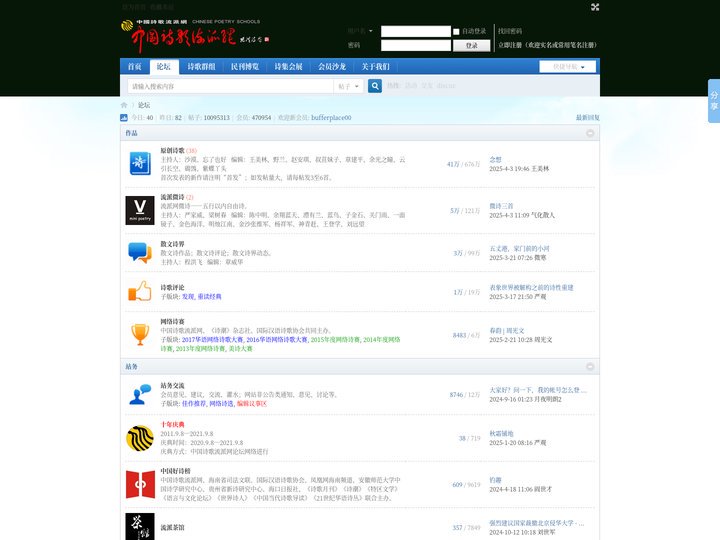Click the 中国诗歌流派网 site logo
Image resolution: width=720 pixels, height=540 pixels.
[195, 36]
